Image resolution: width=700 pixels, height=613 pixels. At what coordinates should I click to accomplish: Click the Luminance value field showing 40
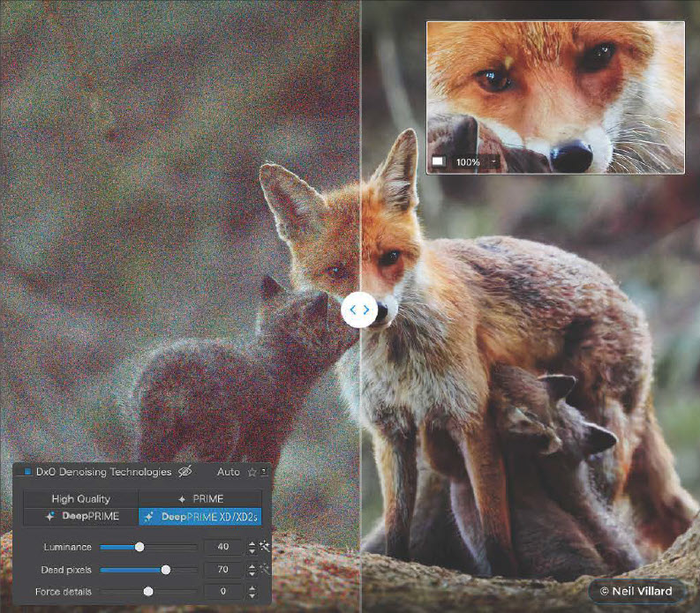click(x=223, y=547)
